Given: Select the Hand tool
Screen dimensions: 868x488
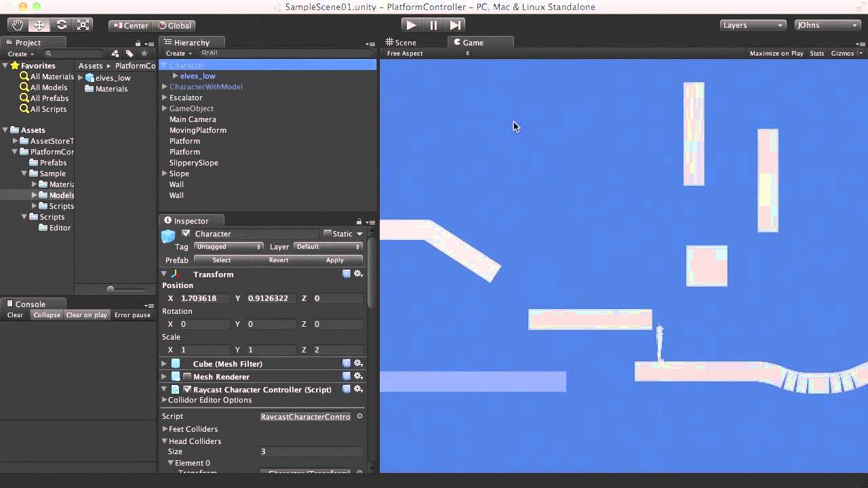Looking at the screenshot, I should (x=18, y=25).
